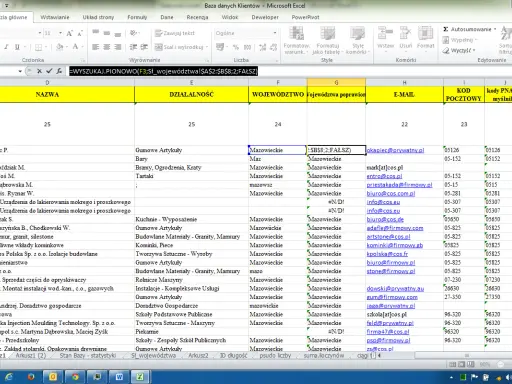The image size is (512, 384).
Task: Align text to middle of cell
Action: click(x=107, y=33)
